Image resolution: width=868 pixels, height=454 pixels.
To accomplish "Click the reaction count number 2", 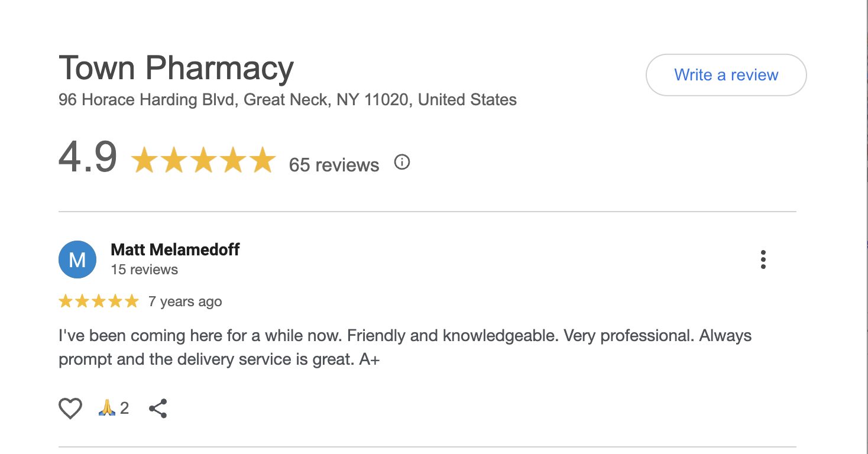I will click(x=124, y=408).
